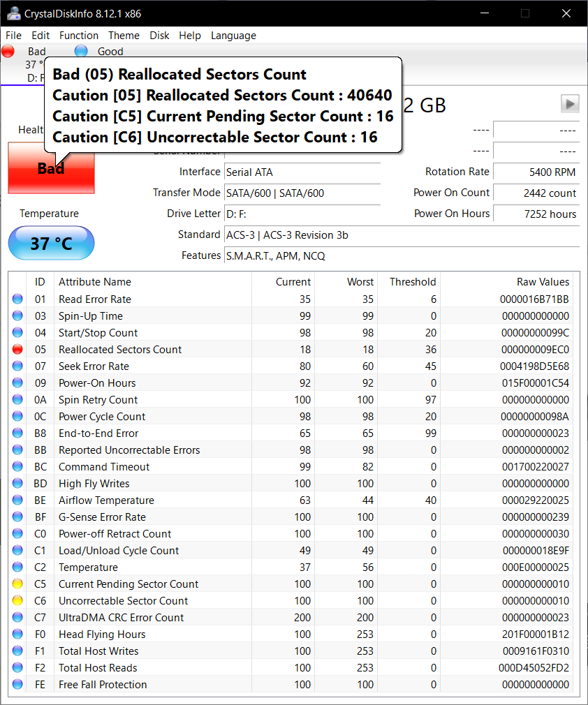Click the red Bad disk status icon
588x705 pixels.
pyautogui.click(x=8, y=51)
